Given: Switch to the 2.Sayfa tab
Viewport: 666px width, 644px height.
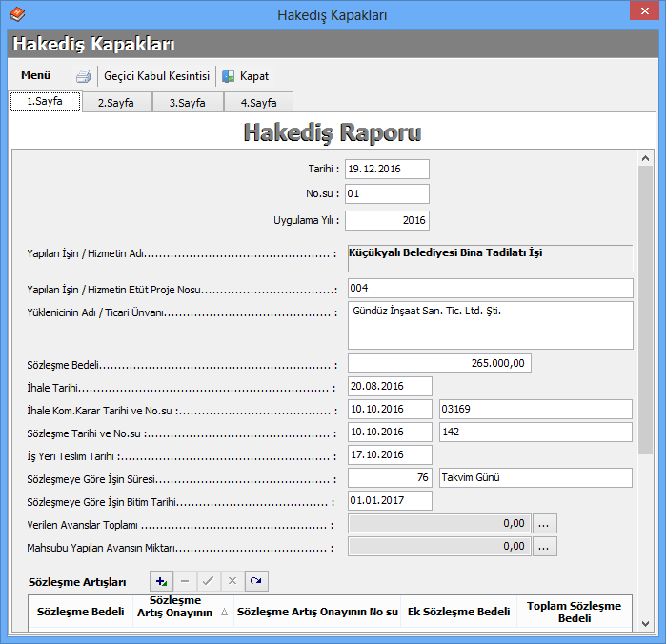Looking at the screenshot, I should click(x=115, y=103).
